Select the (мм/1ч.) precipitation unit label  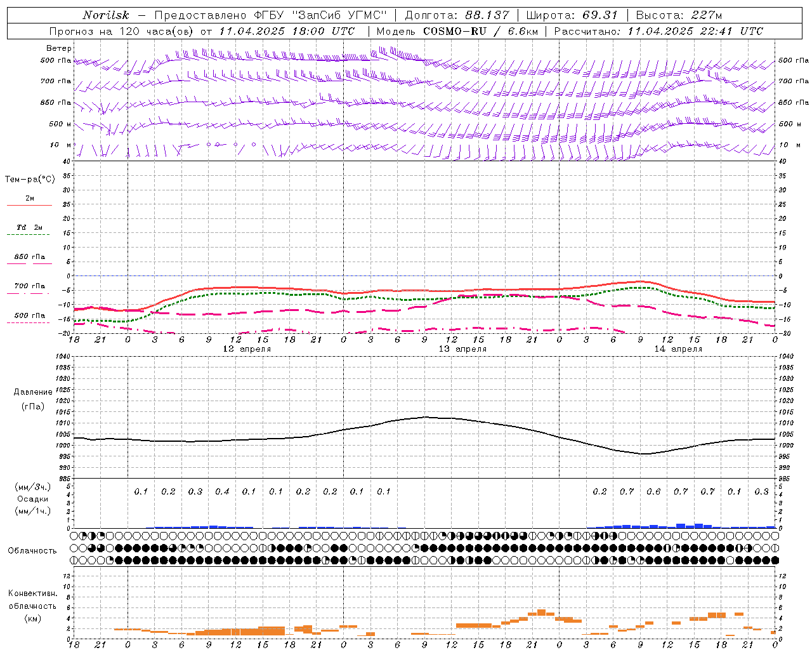coord(33,511)
